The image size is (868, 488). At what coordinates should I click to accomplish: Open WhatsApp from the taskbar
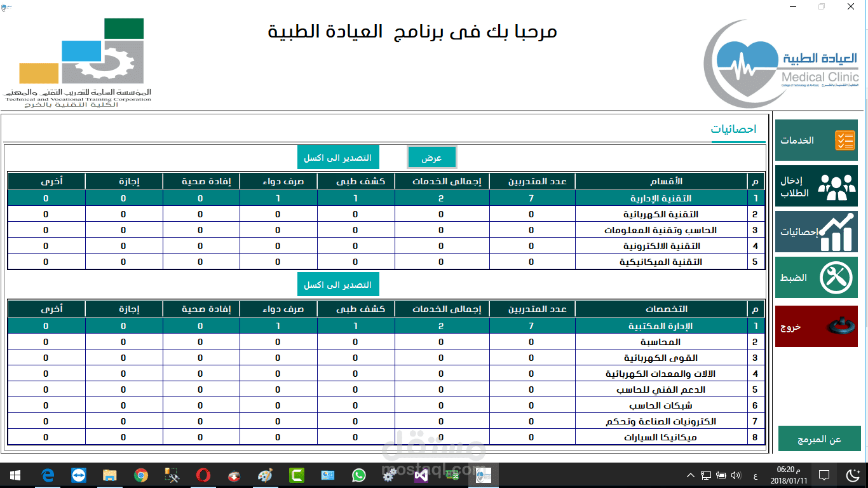pyautogui.click(x=359, y=475)
